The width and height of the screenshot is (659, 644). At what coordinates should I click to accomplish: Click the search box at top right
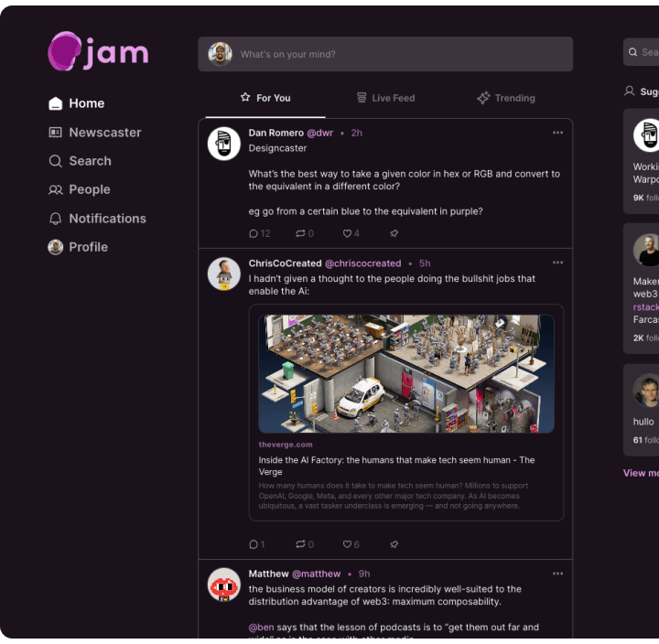[x=641, y=52]
